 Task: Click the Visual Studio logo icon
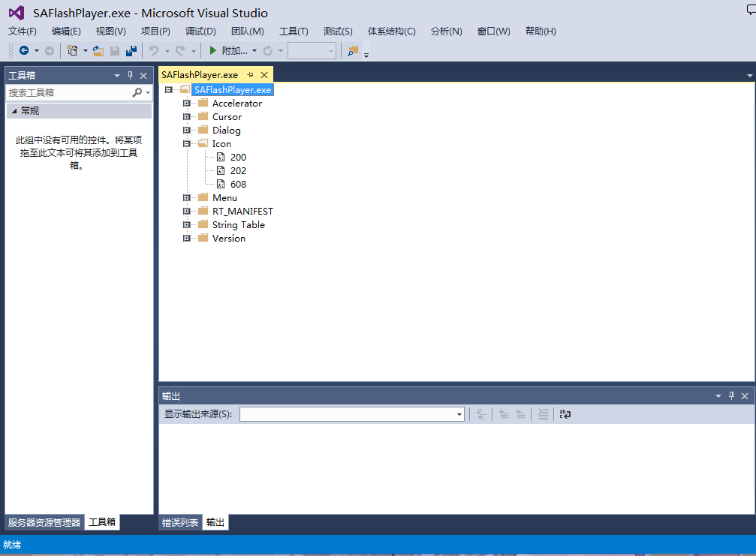click(x=17, y=13)
